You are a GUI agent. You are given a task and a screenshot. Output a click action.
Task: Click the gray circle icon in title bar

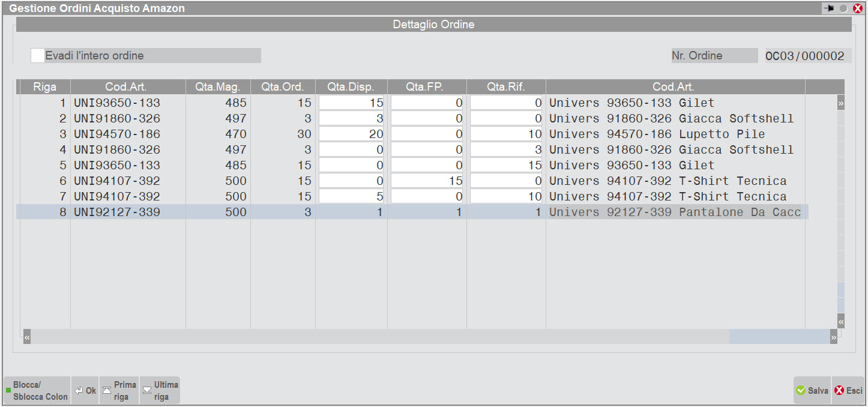[x=843, y=8]
